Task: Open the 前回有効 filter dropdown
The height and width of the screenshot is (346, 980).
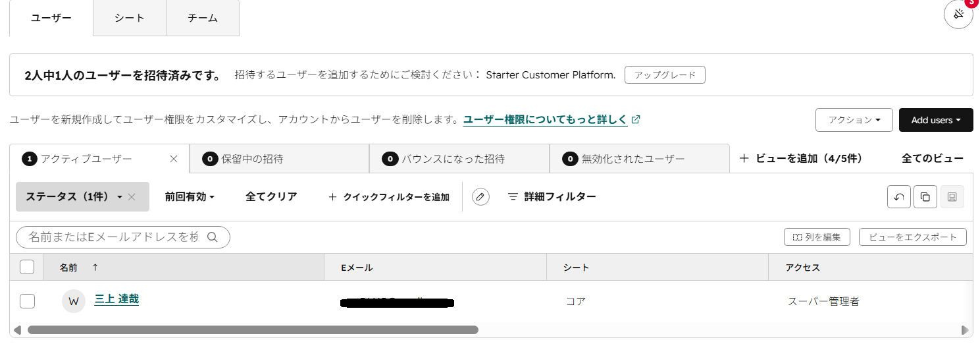Action: [x=190, y=196]
